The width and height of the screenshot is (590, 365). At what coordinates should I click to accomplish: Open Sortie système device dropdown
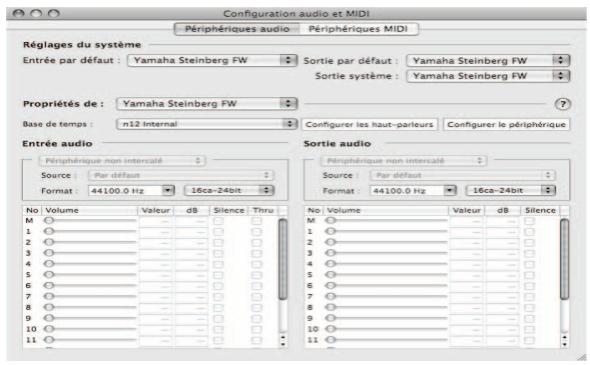tap(488, 76)
